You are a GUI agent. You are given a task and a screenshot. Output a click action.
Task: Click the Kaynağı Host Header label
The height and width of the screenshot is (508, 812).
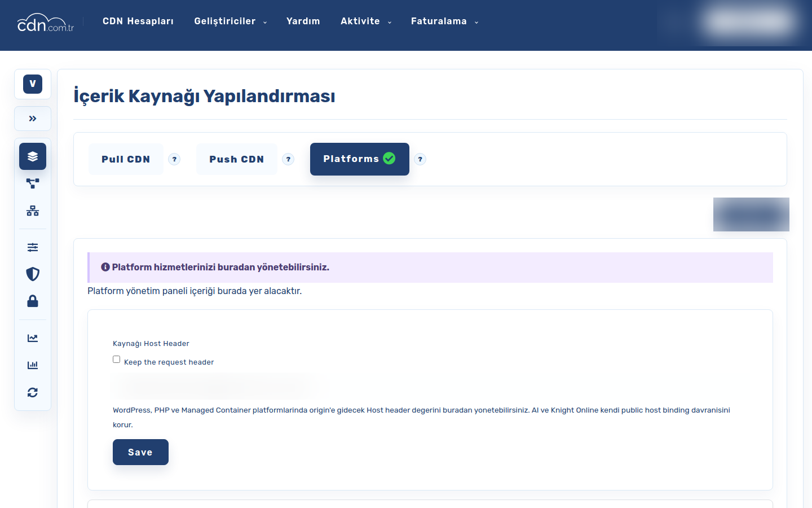(x=151, y=343)
